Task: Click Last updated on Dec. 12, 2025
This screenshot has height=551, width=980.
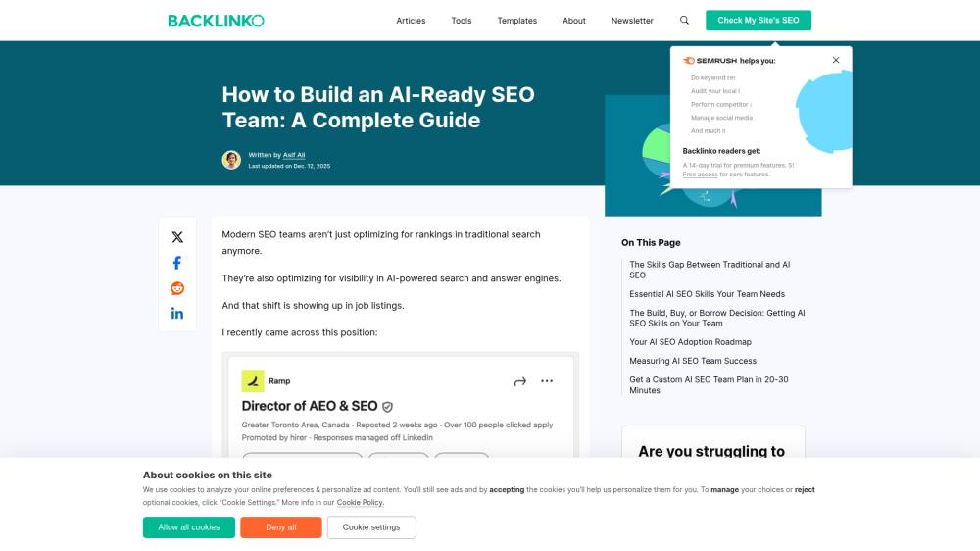Action: pyautogui.click(x=289, y=166)
